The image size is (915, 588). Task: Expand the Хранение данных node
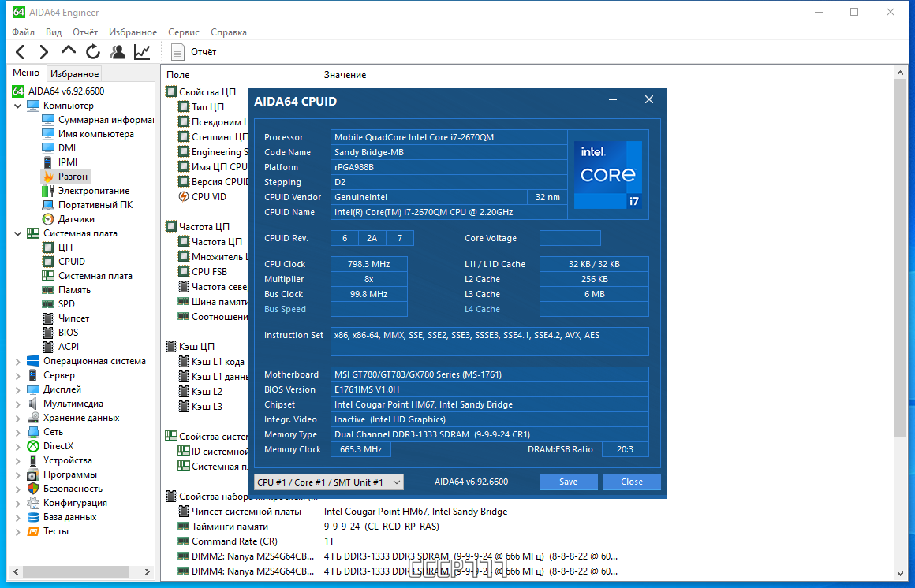(x=17, y=418)
